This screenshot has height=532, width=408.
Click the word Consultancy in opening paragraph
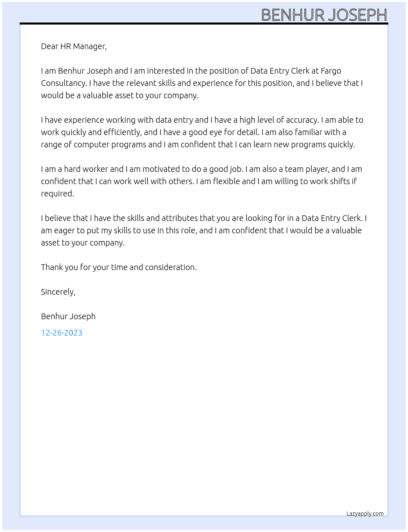[x=63, y=83]
